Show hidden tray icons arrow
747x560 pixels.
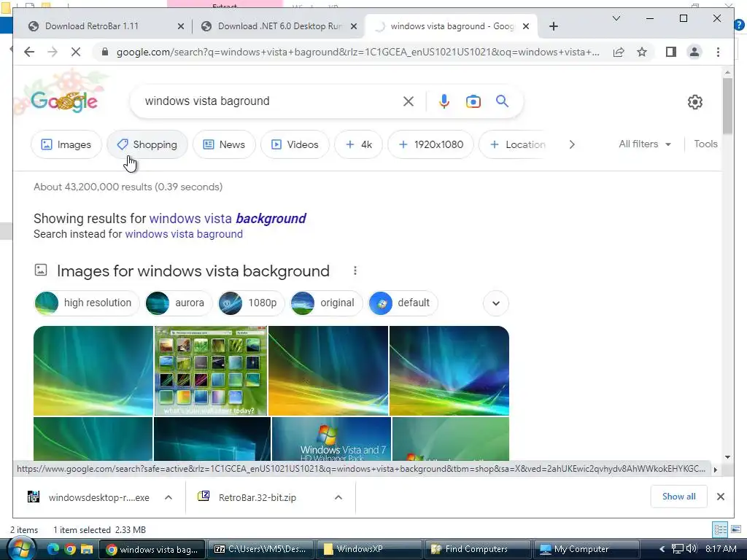tap(662, 549)
